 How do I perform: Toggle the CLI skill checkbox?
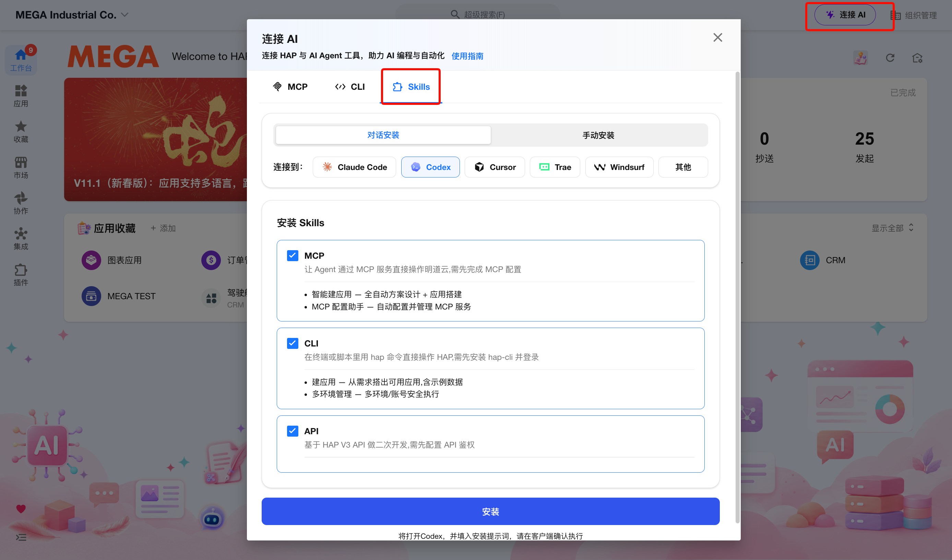pyautogui.click(x=293, y=343)
